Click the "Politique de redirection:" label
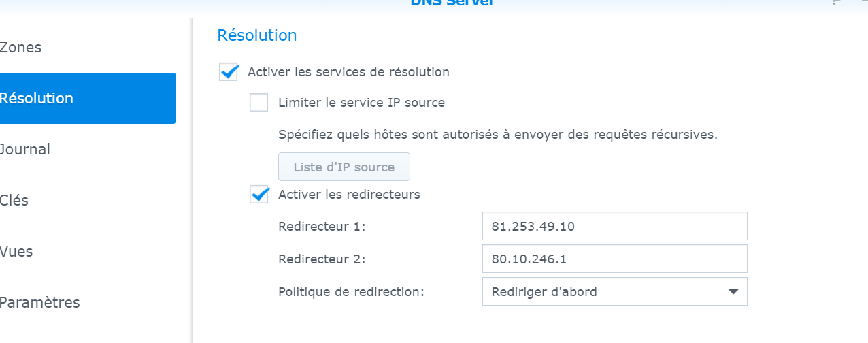 coord(351,291)
